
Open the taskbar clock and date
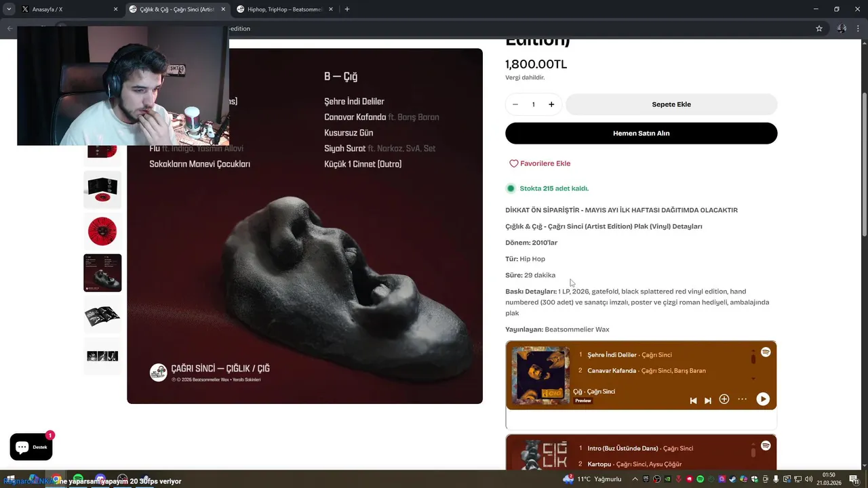[x=829, y=479]
